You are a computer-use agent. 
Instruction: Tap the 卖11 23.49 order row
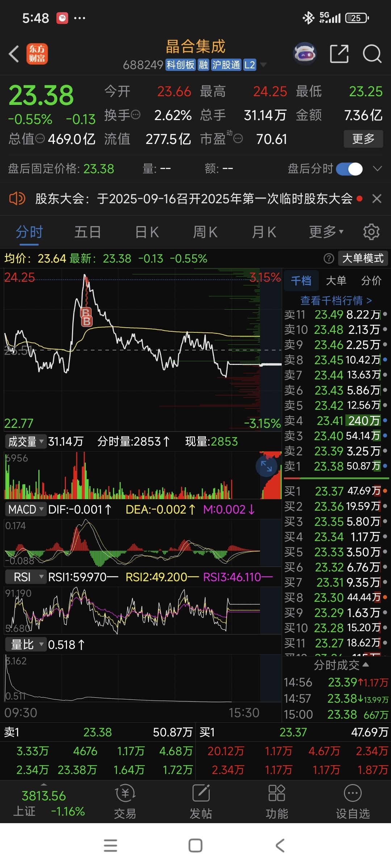pyautogui.click(x=336, y=315)
